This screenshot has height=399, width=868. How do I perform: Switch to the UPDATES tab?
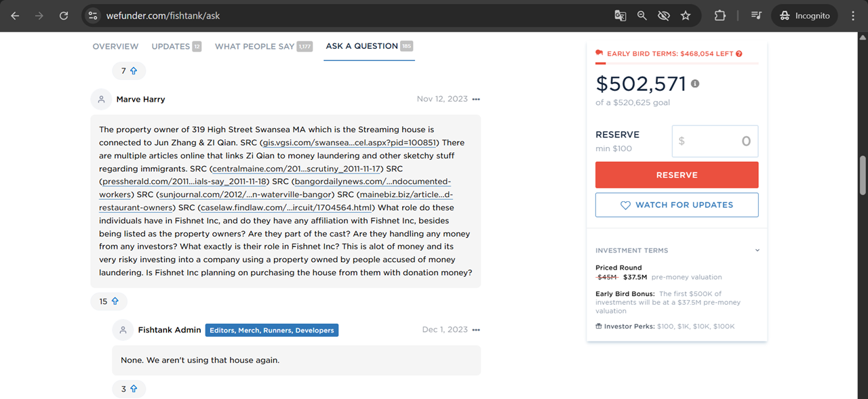(x=176, y=46)
